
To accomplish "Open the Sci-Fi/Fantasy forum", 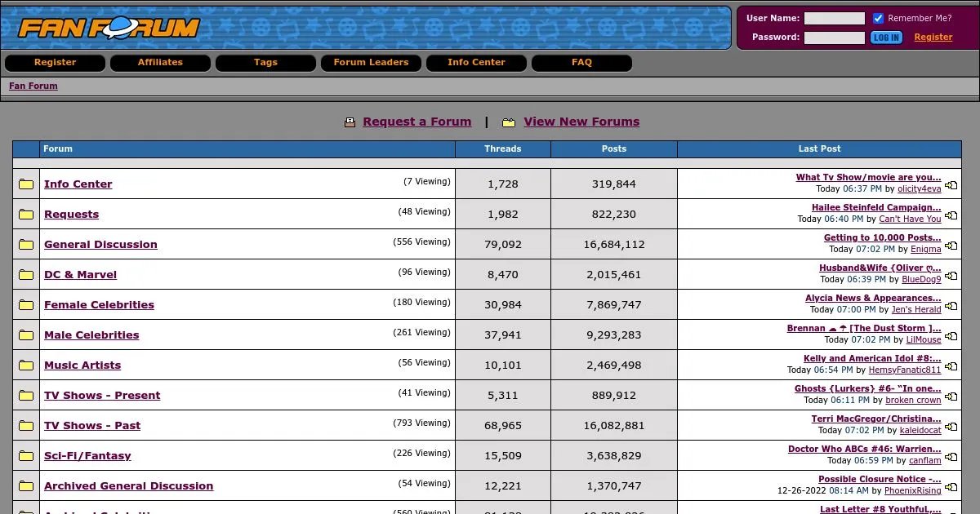I will pos(87,456).
